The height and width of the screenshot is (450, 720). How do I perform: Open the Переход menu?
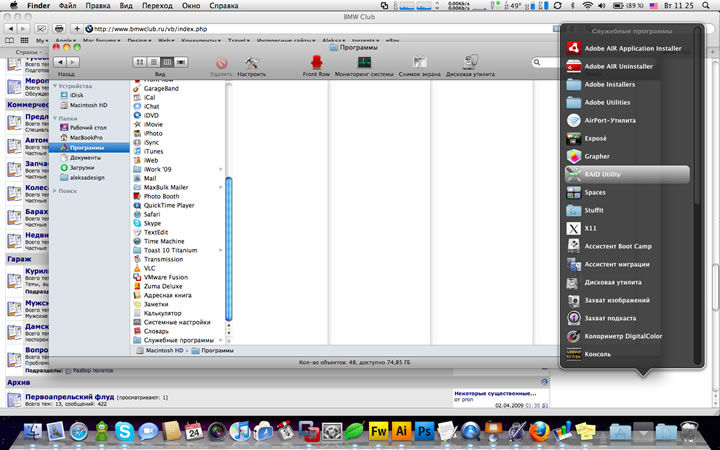coord(158,6)
